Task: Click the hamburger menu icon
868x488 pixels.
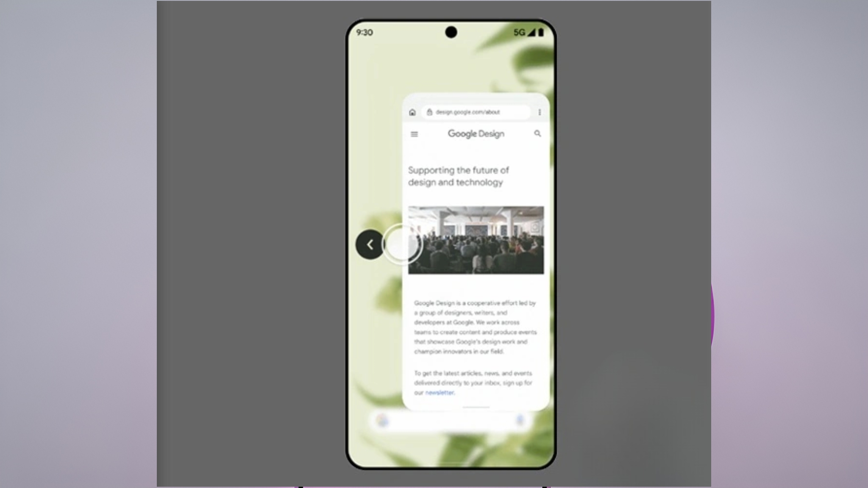Action: pos(415,133)
